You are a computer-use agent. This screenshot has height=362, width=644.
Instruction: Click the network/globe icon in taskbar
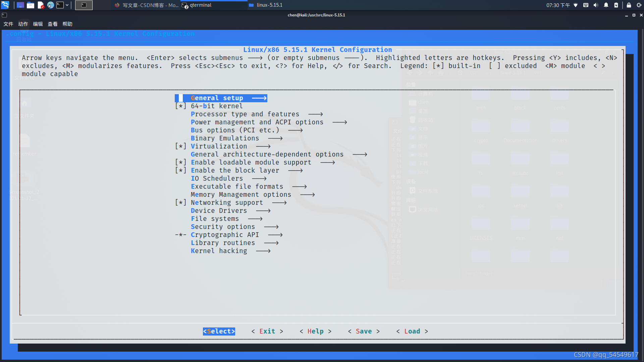50,5
